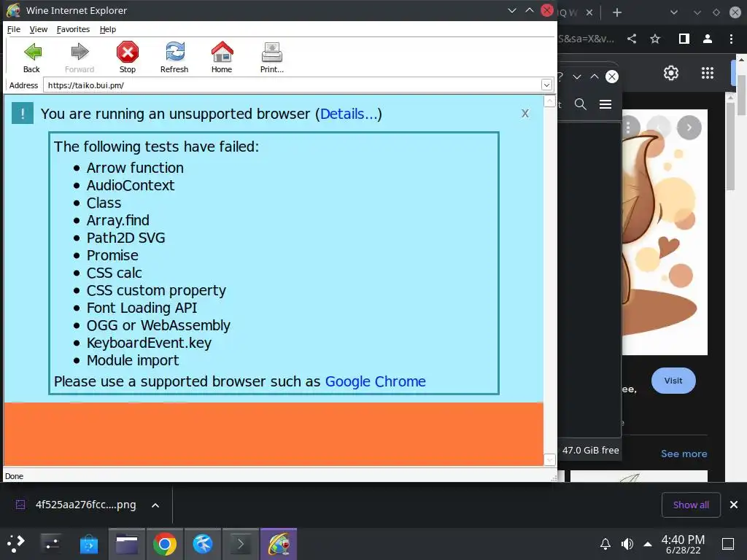Open volume control in system tray
The height and width of the screenshot is (560, 747).
pos(627,544)
